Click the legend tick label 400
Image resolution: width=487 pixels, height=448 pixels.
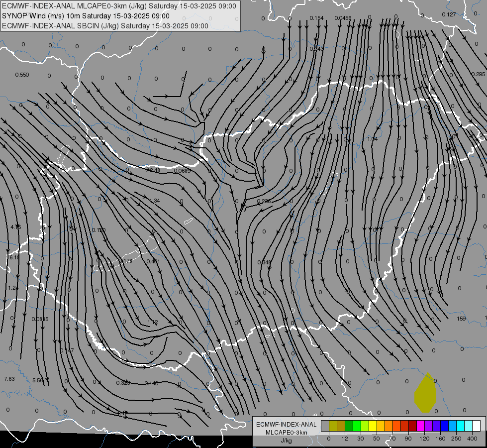472,439
